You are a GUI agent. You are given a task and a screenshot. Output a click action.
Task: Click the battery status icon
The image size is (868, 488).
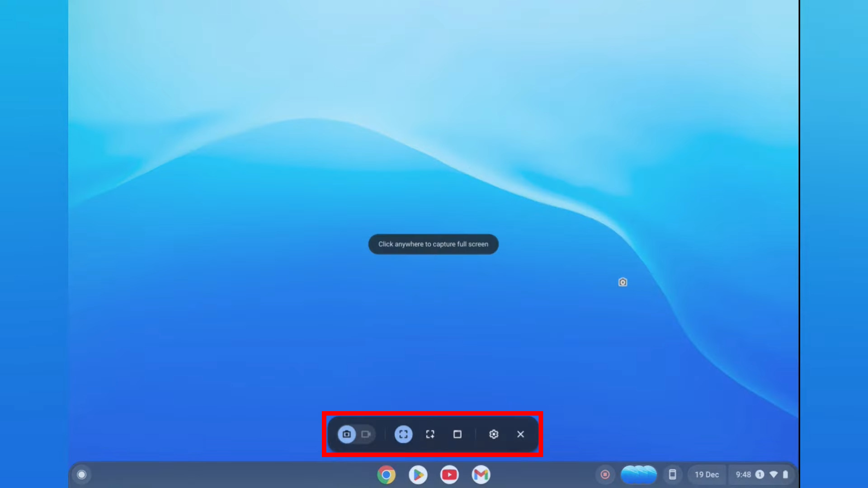pyautogui.click(x=786, y=474)
